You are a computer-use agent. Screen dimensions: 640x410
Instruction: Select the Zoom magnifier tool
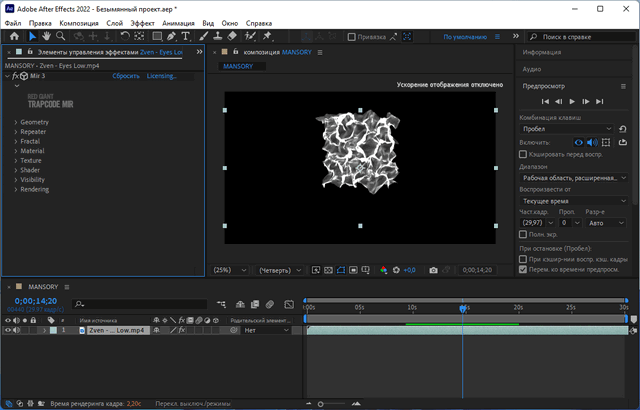pos(62,36)
